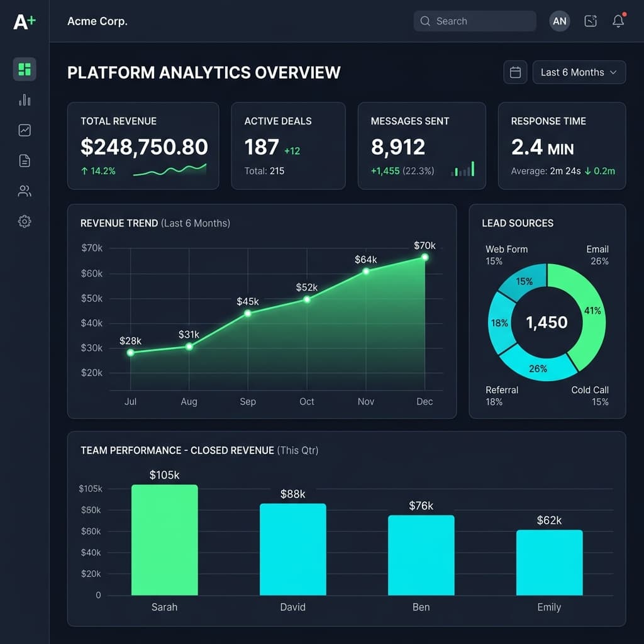Image resolution: width=644 pixels, height=644 pixels.
Task: Select the Aug $31k data point
Action: [x=189, y=347]
